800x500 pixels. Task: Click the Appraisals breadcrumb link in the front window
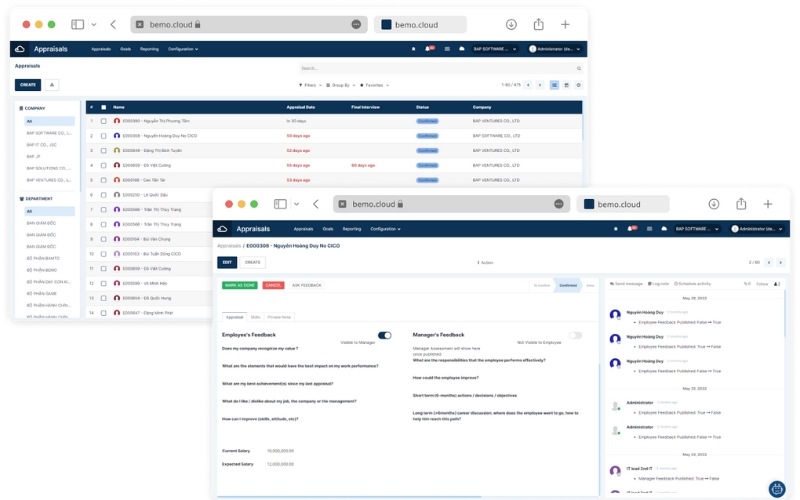pyautogui.click(x=229, y=246)
